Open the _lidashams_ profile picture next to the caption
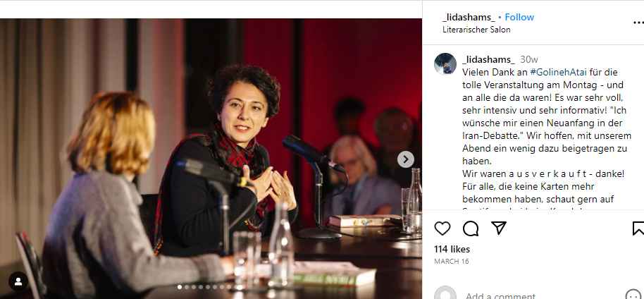 (x=445, y=63)
